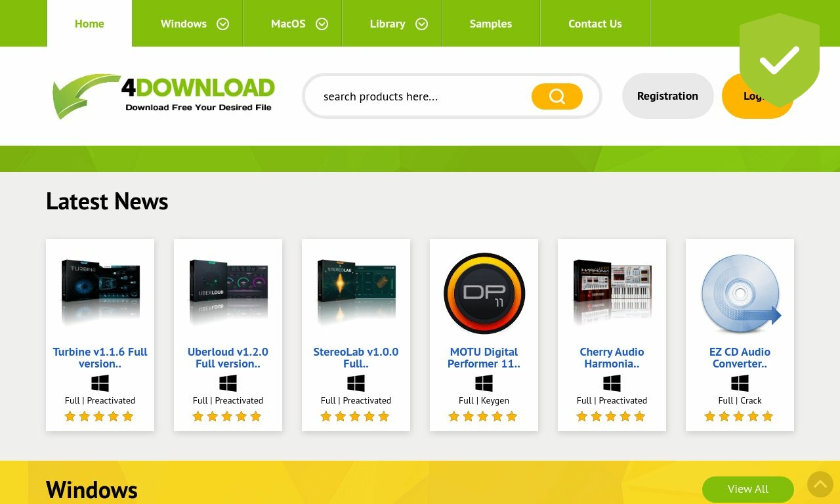Click the Windows logo under Uberloud v1.2.0
The height and width of the screenshot is (504, 840).
point(228,383)
